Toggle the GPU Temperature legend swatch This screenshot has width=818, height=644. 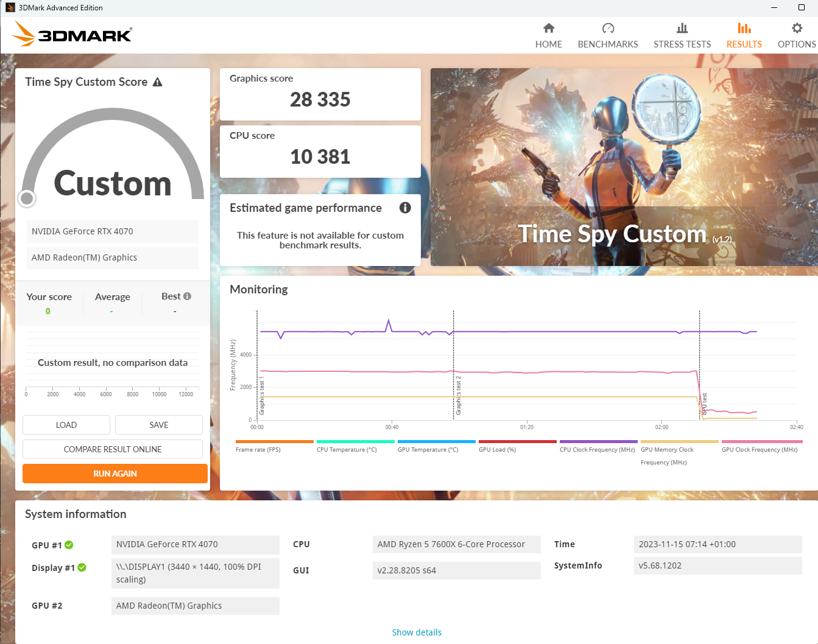pyautogui.click(x=436, y=441)
